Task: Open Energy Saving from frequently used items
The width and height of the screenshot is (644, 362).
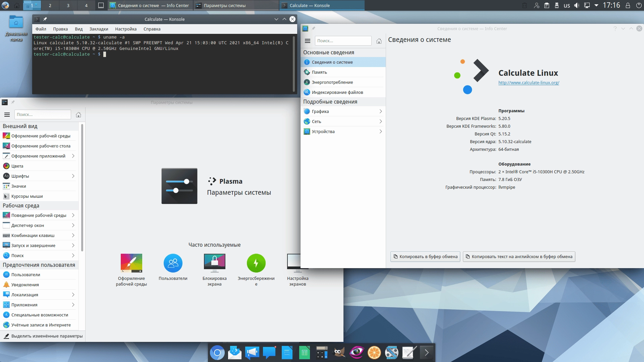Action: click(x=256, y=270)
